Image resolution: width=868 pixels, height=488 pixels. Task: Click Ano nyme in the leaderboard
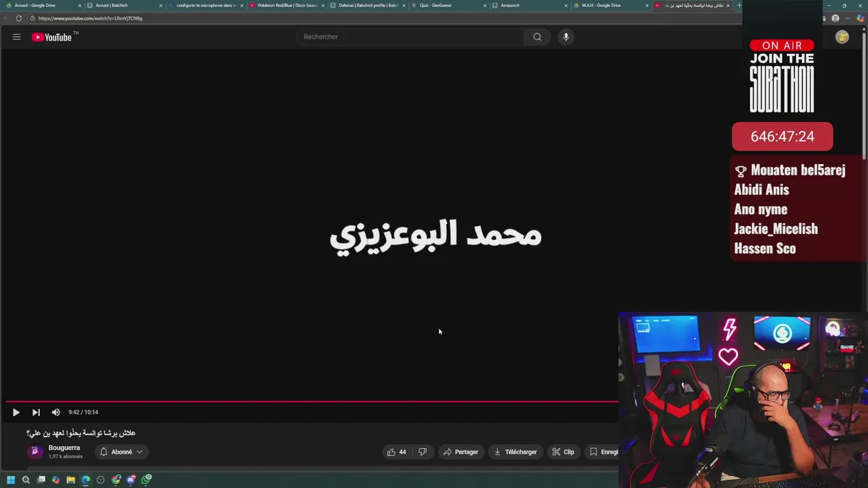(x=761, y=209)
